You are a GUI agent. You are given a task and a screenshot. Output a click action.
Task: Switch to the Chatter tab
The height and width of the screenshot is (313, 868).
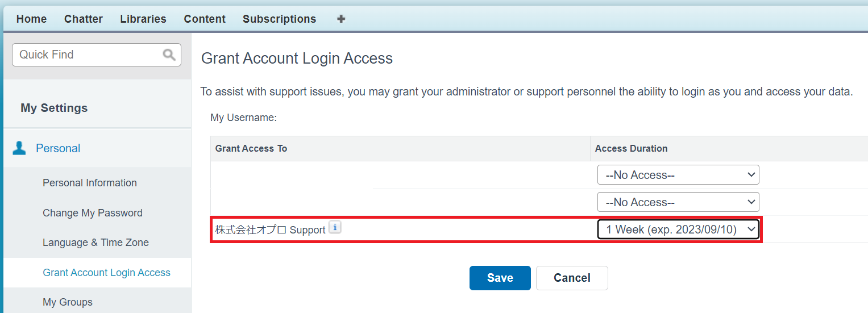(84, 19)
